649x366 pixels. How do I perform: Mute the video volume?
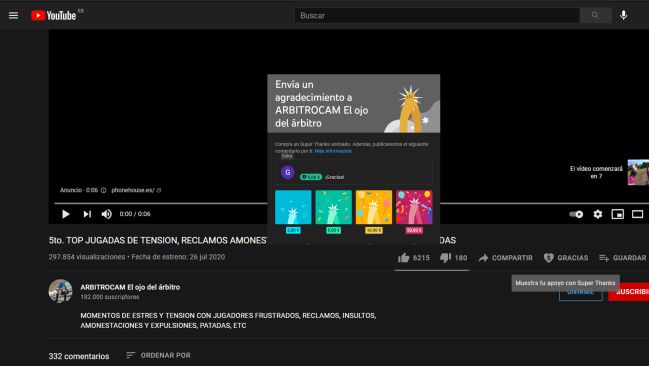[107, 214]
